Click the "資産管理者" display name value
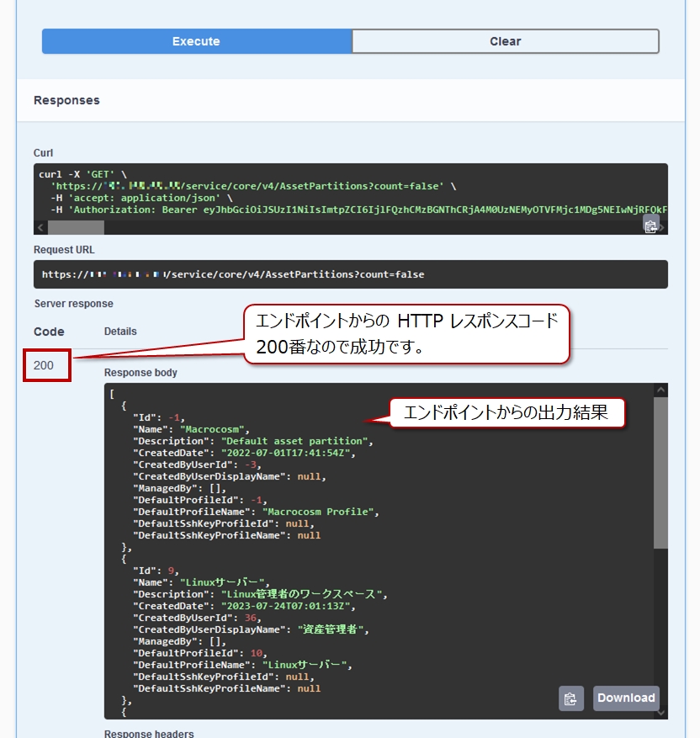 click(331, 629)
